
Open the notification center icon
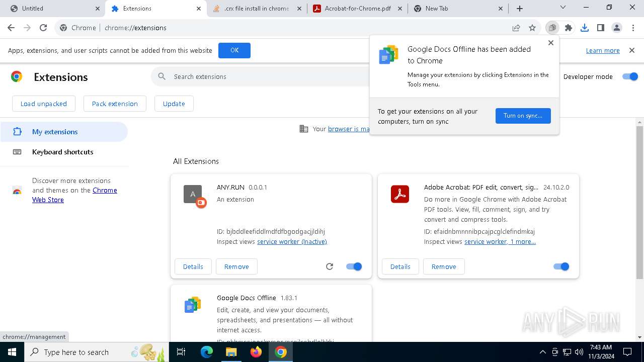(627, 352)
